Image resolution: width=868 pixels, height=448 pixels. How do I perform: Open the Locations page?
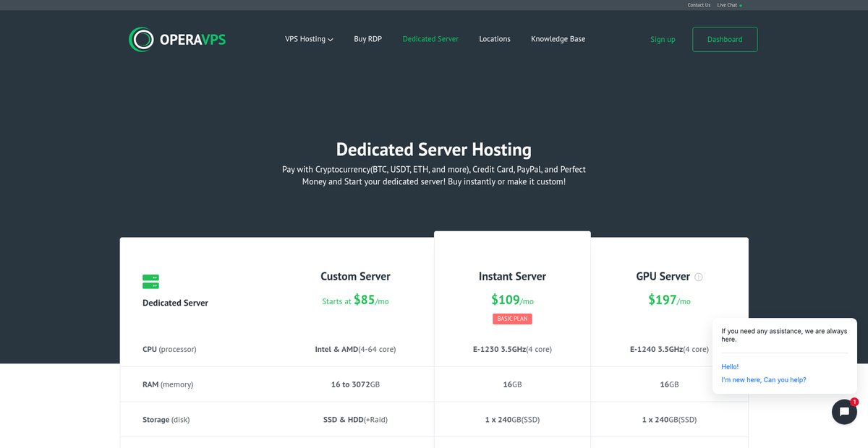[x=495, y=39]
